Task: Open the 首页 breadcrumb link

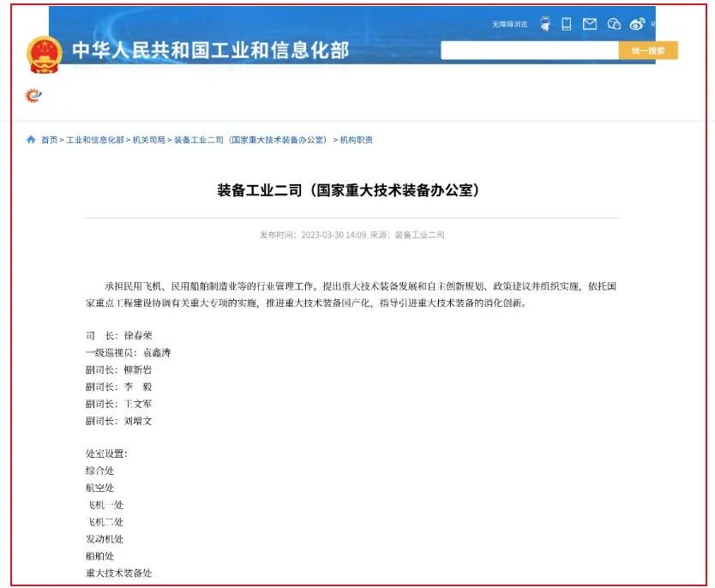Action: 49,140
